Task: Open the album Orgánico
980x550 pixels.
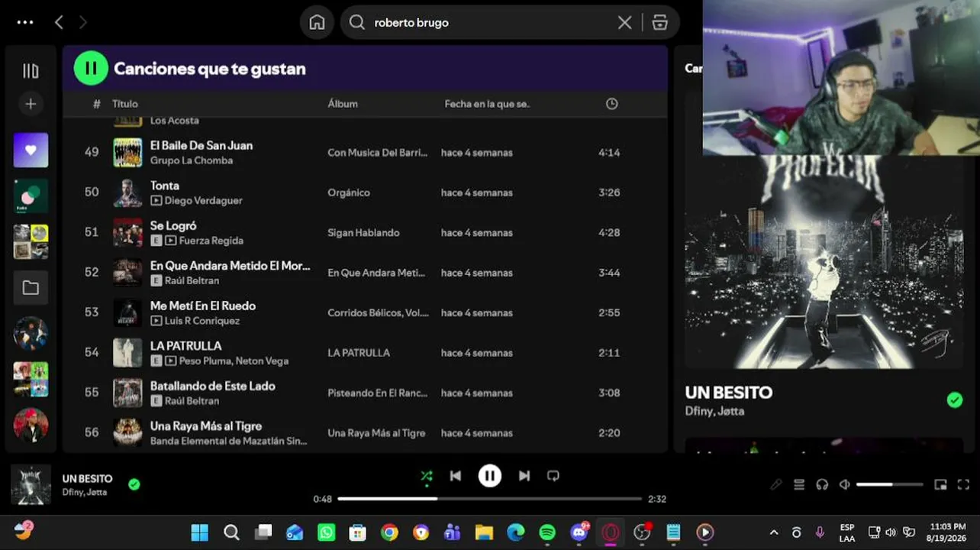Action: (349, 192)
